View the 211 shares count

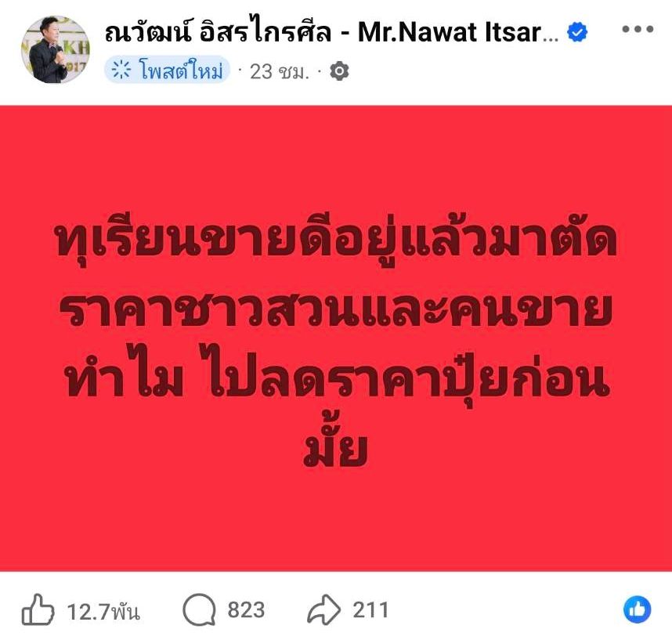click(370, 610)
